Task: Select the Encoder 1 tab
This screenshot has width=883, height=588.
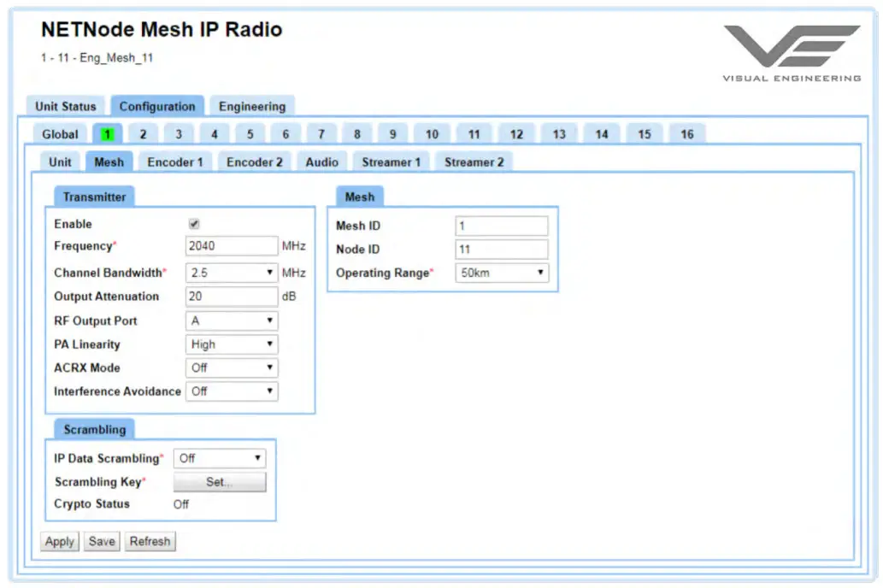Action: pyautogui.click(x=174, y=162)
